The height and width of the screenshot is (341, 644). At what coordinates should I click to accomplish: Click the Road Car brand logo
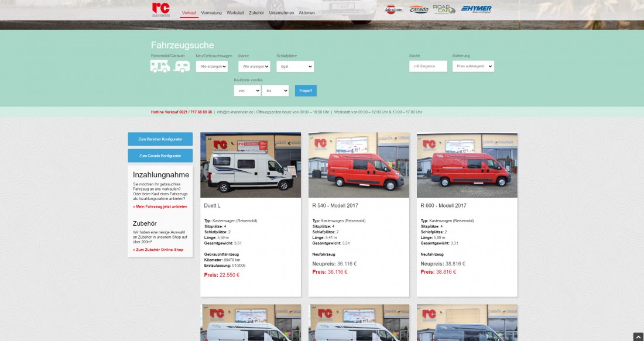pos(444,9)
